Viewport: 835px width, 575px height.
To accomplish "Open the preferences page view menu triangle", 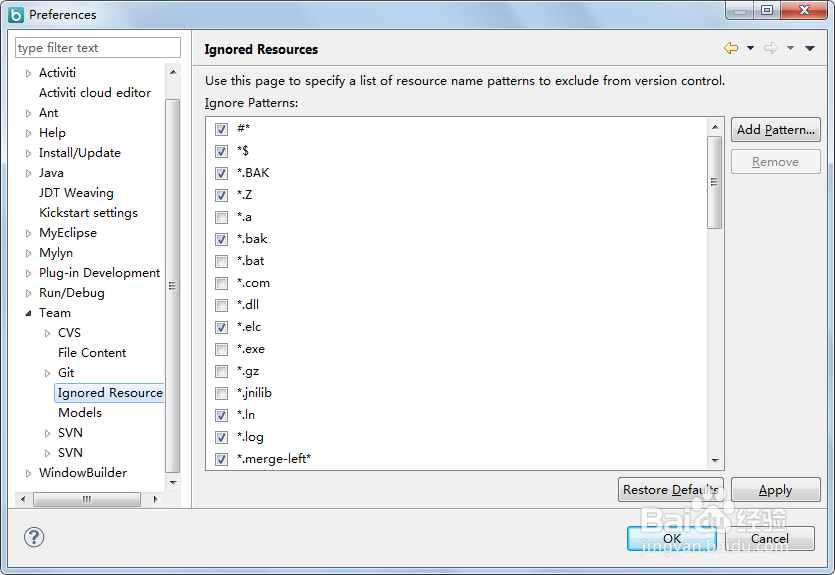I will point(809,48).
